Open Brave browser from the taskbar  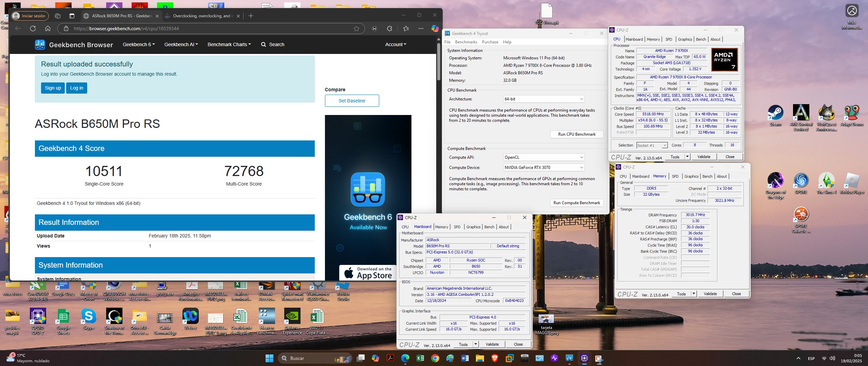point(495,358)
